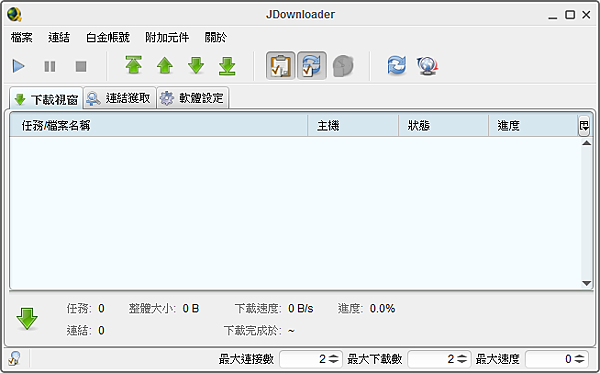Sort by 狀態 column header
Screen dimensions: 600x373
(x=443, y=125)
